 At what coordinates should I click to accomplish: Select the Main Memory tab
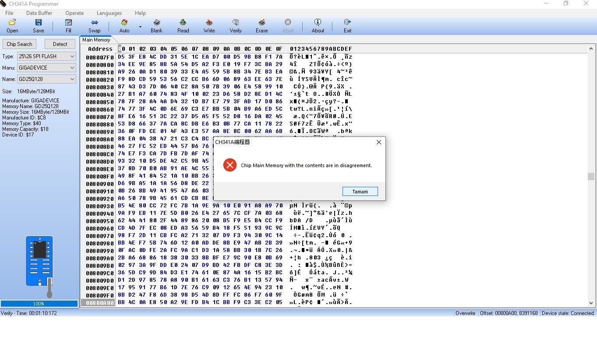pyautogui.click(x=96, y=40)
